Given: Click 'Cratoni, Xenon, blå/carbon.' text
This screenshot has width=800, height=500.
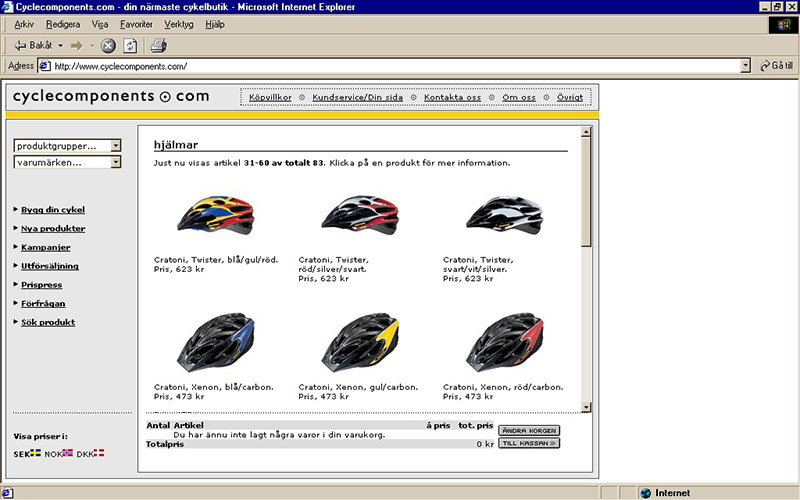Looking at the screenshot, I should 214,387.
